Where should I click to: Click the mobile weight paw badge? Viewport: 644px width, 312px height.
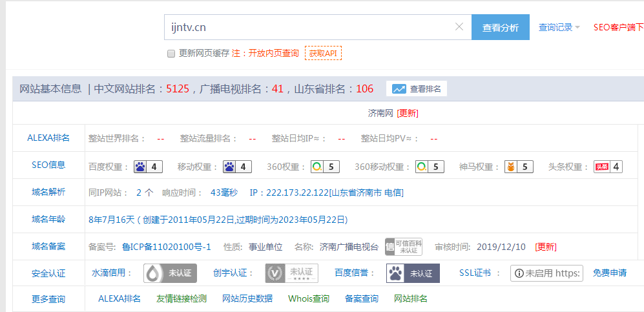(x=237, y=167)
